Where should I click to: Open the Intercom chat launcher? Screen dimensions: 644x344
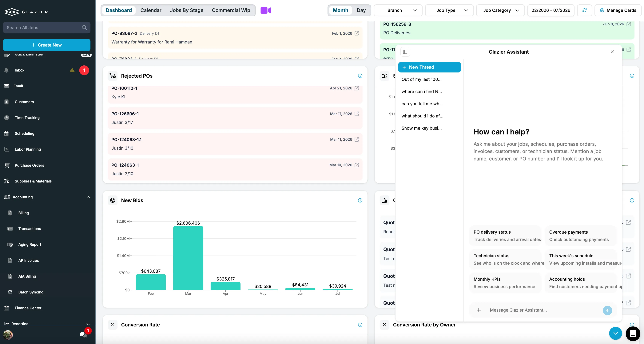click(x=633, y=334)
